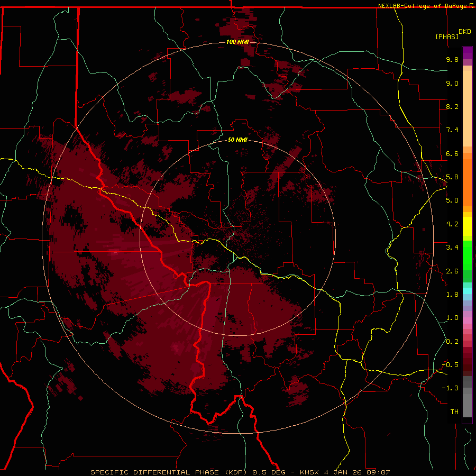Click the 5.0 value on the color scale
The height and width of the screenshot is (476, 476).
(x=452, y=200)
